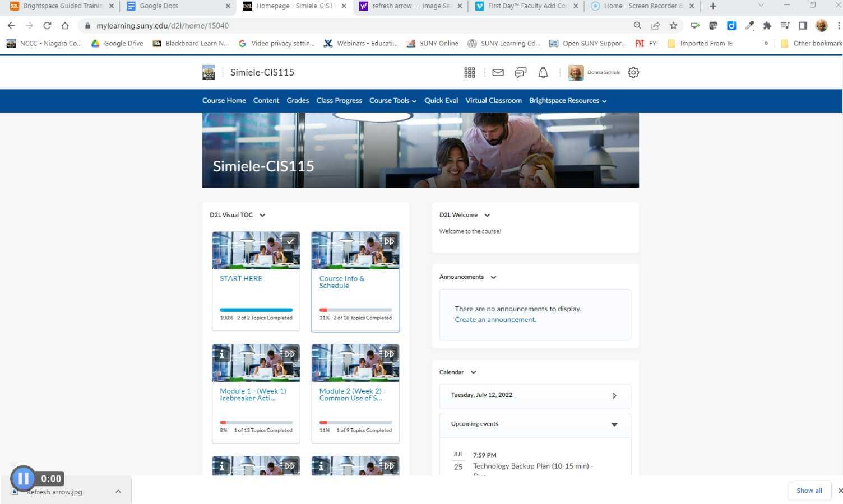Collapse the Refresh arrow.jpg download chevron
Viewport: 843px width, 504px height.
pyautogui.click(x=118, y=491)
